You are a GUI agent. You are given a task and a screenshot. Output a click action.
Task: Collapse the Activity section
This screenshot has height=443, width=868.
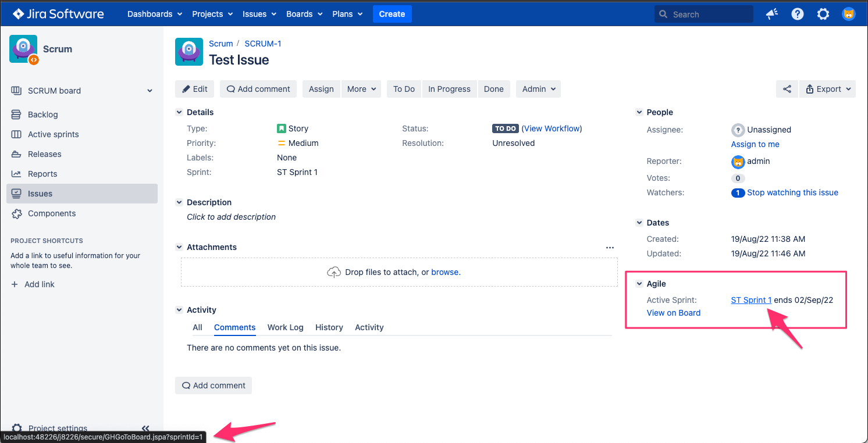pos(179,310)
